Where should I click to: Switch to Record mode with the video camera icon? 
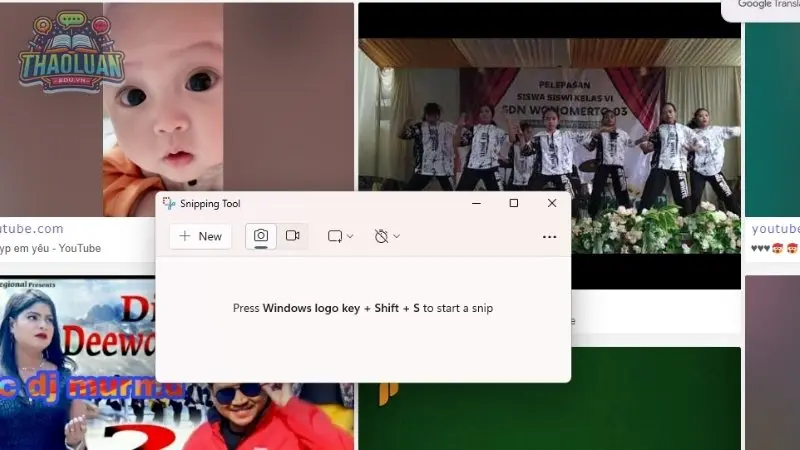click(x=293, y=236)
